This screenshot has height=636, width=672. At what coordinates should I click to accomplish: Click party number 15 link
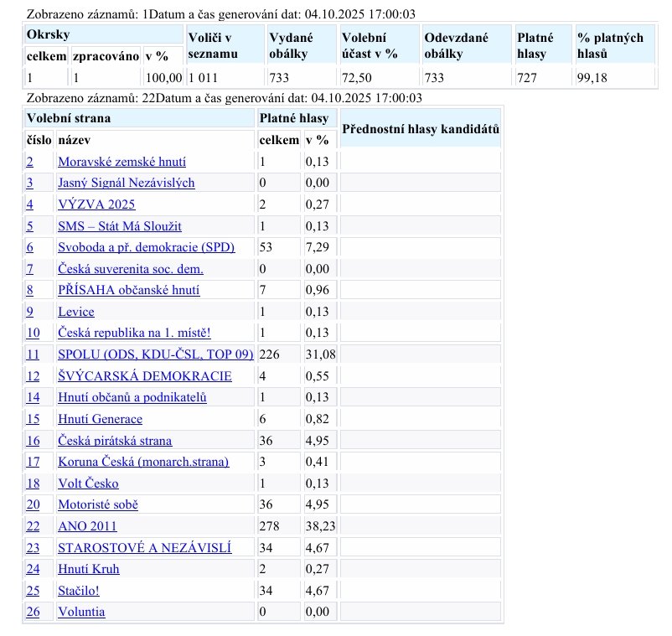[33, 419]
